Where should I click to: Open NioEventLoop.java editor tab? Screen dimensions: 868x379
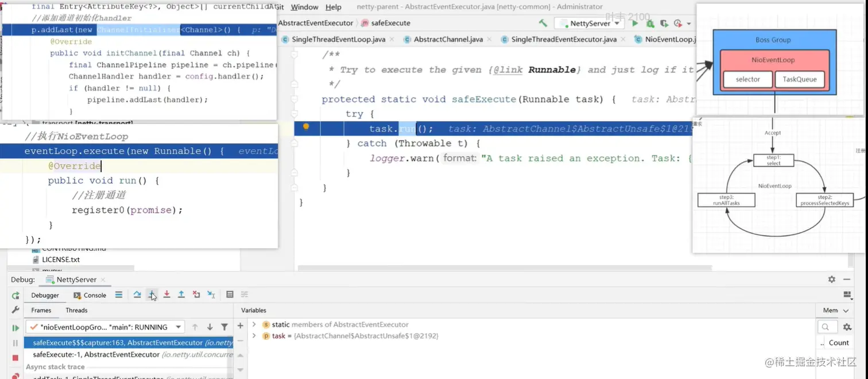pos(665,40)
